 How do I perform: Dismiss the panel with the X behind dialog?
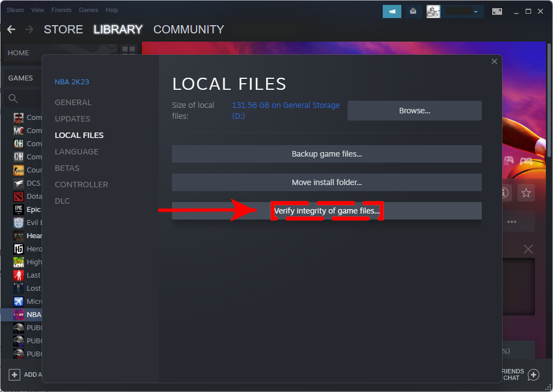528,249
